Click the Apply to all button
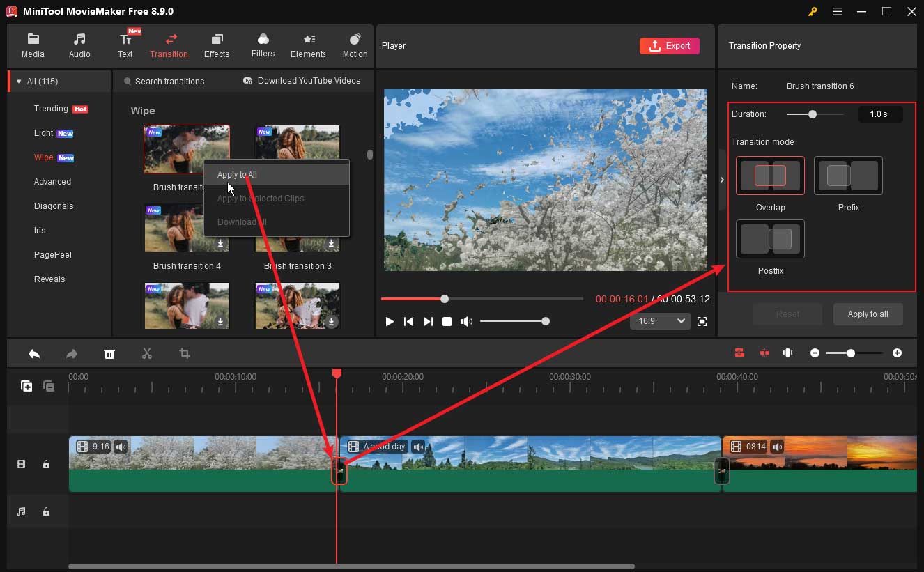Viewport: 924px width, 572px height. coord(868,314)
